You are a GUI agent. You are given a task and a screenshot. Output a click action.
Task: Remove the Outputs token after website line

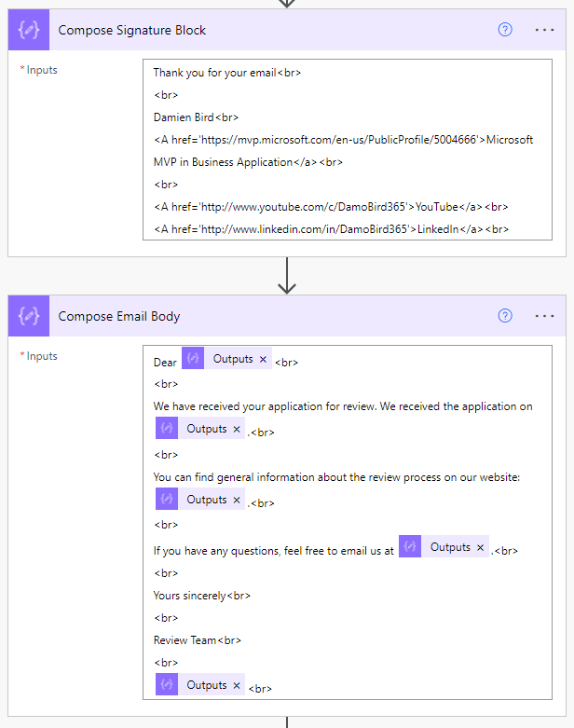237,500
